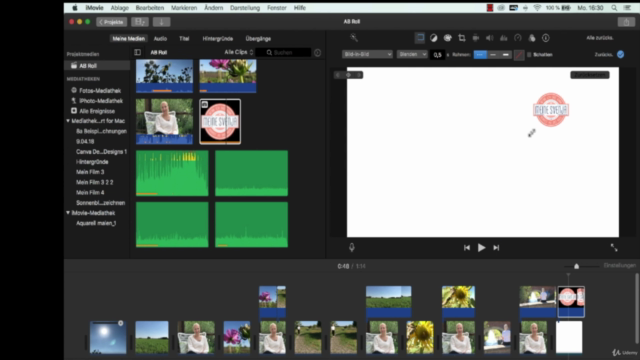Screen dimensions: 640x360
Task: Collapse the iMovie-Mediathek library
Action: pyautogui.click(x=68, y=213)
